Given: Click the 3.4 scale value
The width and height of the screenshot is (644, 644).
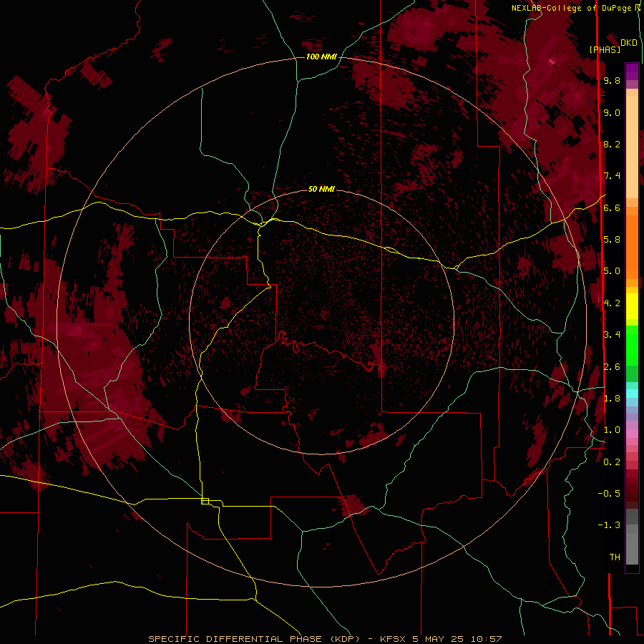Looking at the screenshot, I should pos(612,335).
